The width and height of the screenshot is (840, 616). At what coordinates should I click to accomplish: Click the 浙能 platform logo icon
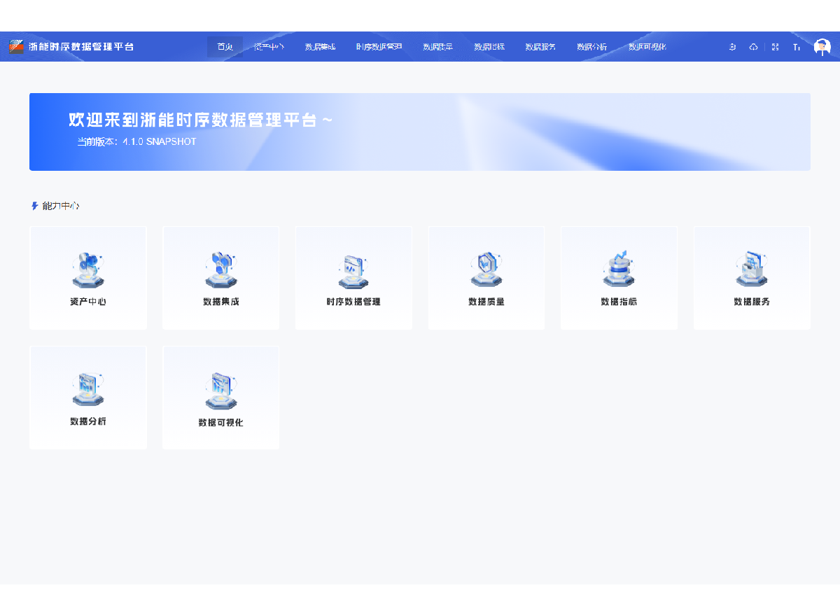click(16, 47)
